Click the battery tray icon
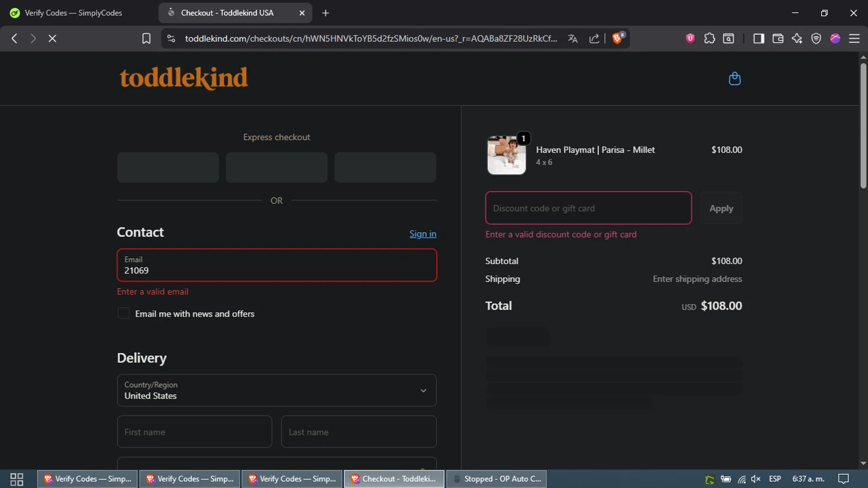The height and width of the screenshot is (488, 868). 726,479
